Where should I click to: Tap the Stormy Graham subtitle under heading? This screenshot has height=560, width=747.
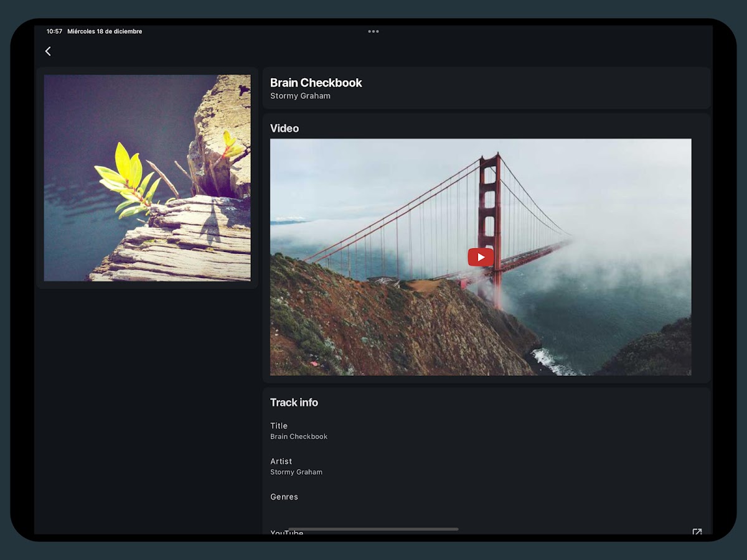click(x=300, y=96)
